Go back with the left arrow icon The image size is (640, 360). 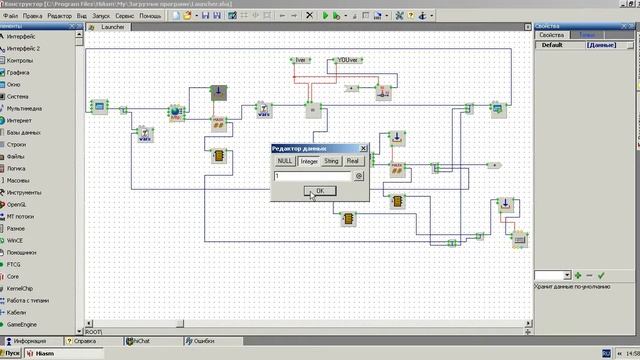282,16
